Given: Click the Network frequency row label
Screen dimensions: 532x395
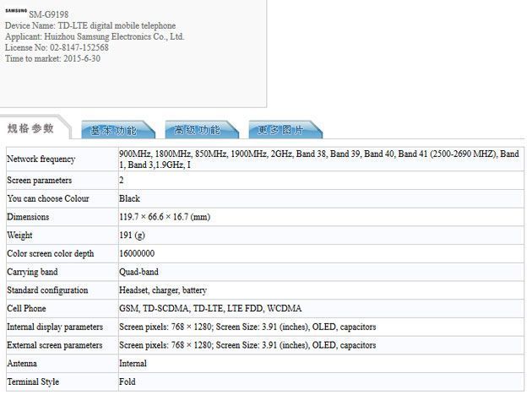Looking at the screenshot, I should click(x=41, y=159).
